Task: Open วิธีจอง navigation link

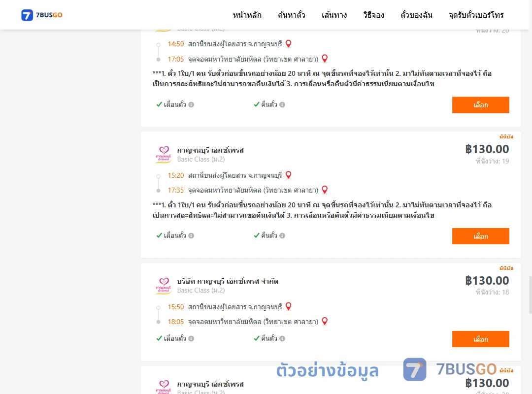Action: (x=373, y=15)
